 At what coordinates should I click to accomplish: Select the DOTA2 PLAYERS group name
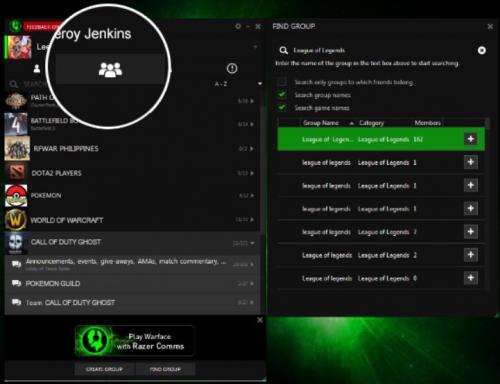click(x=57, y=173)
